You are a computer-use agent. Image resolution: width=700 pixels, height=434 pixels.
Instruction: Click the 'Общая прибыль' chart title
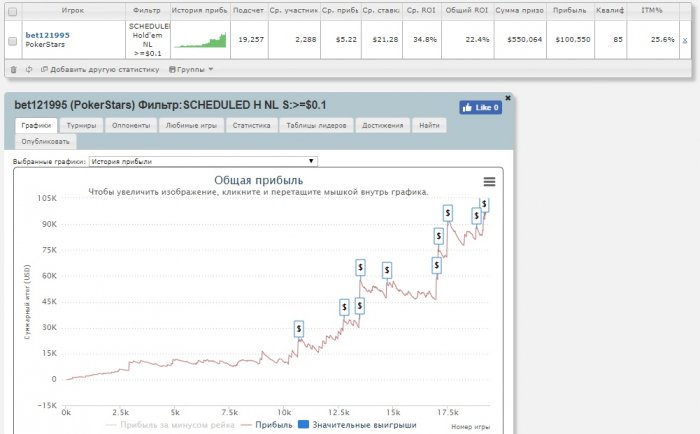(258, 180)
